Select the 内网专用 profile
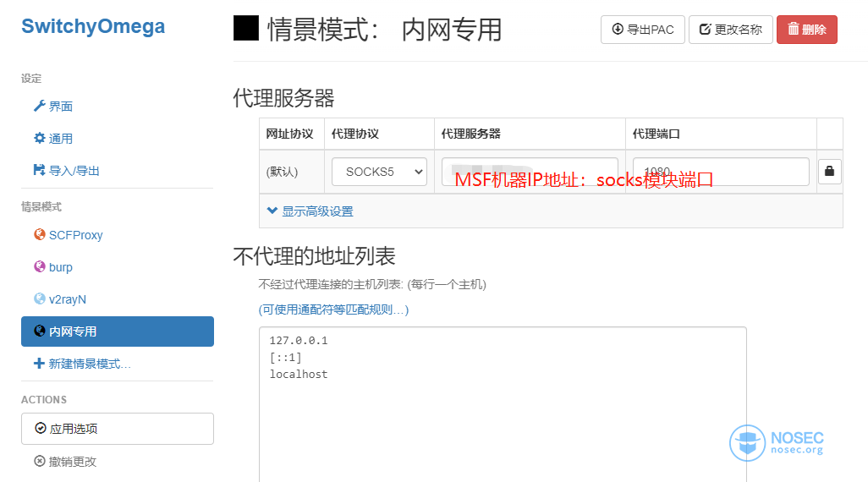Image resolution: width=868 pixels, height=482 pixels. [x=118, y=331]
